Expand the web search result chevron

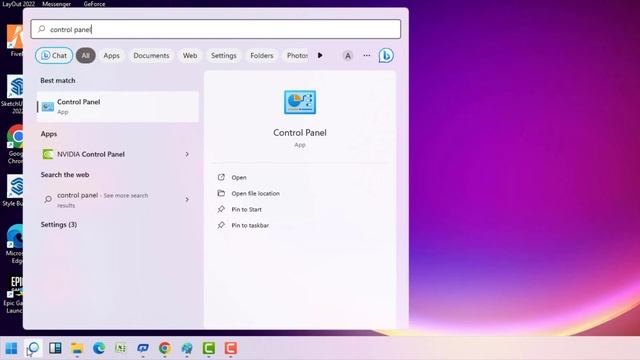point(187,200)
